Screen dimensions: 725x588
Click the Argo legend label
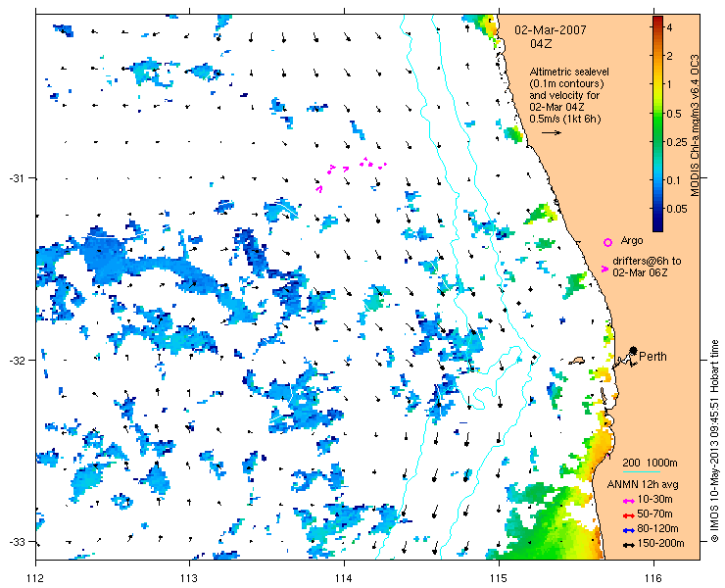tap(632, 240)
